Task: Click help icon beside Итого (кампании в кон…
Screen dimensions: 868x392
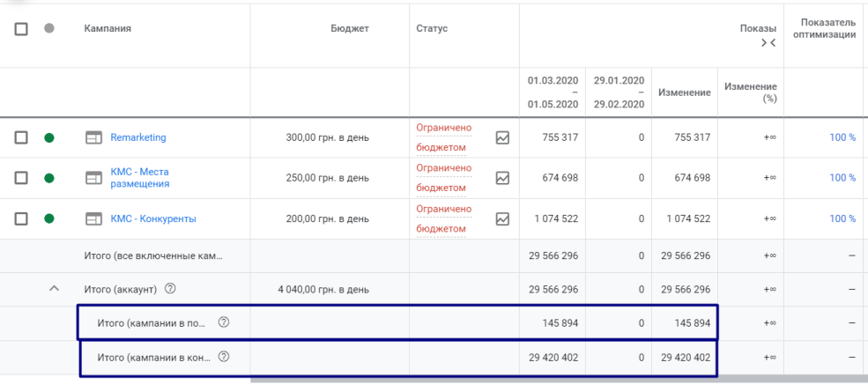Action: pyautogui.click(x=223, y=357)
